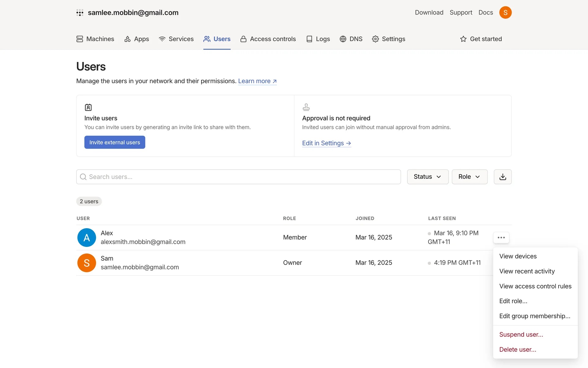Select View devices menu entry
The height and width of the screenshot is (368, 588).
tap(518, 256)
